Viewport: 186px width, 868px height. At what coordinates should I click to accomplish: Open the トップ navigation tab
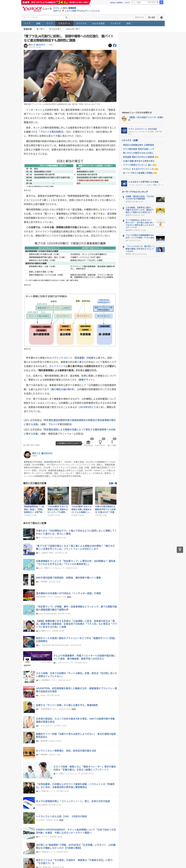point(27,24)
